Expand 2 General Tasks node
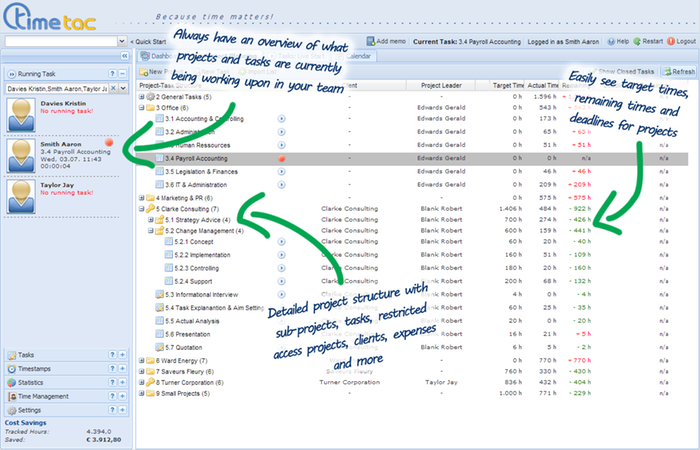This screenshot has height=450, width=700. (142, 96)
